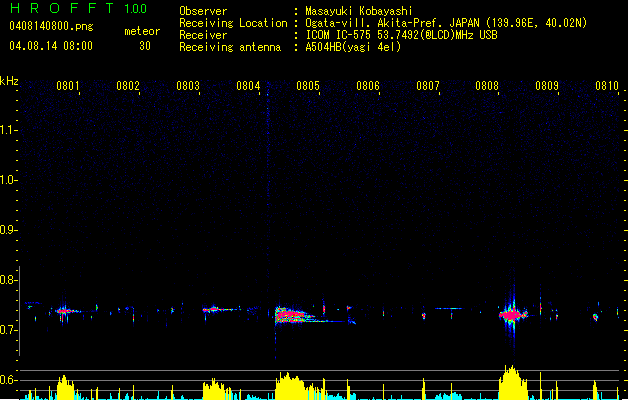This screenshot has height=400, width=629.
Task: Click the 0802 time marker
Action: pos(128,85)
